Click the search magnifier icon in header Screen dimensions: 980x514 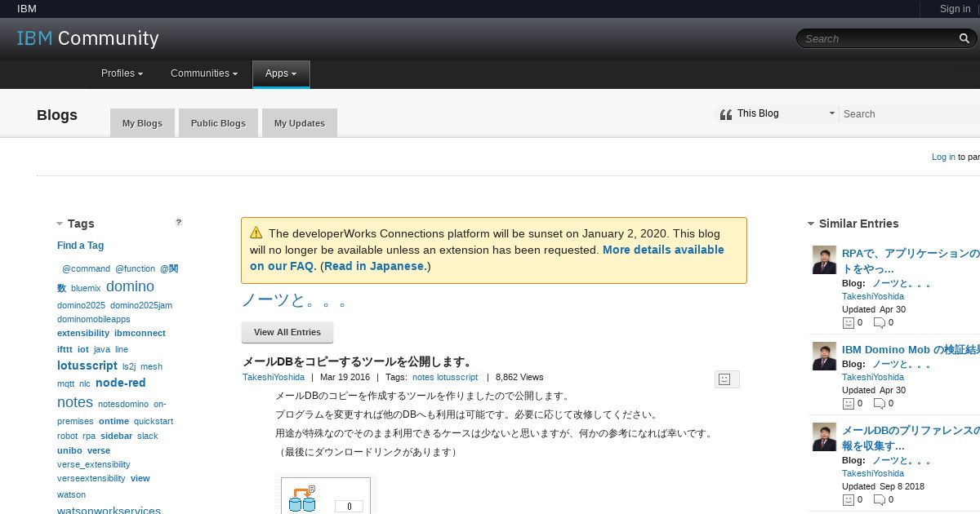pyautogui.click(x=964, y=38)
